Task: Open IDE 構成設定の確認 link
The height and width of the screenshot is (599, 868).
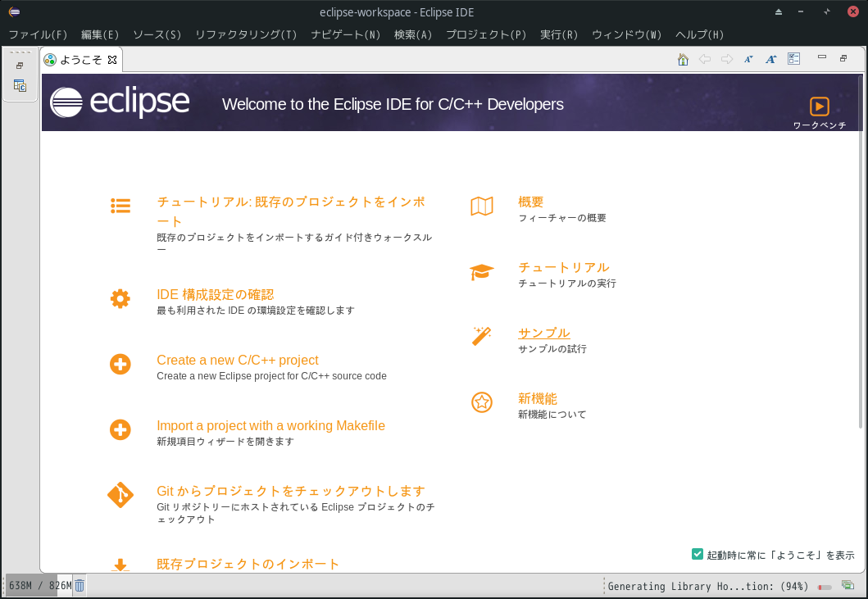Action: click(216, 294)
